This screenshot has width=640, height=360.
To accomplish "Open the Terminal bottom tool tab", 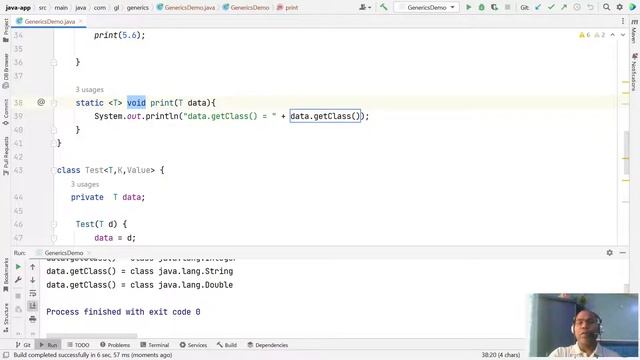I will click(155, 345).
